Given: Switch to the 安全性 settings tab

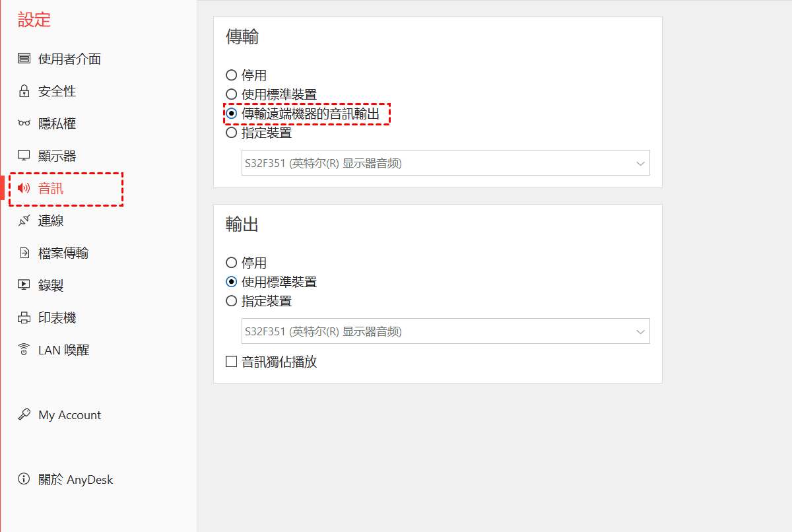Looking at the screenshot, I should pos(57,91).
